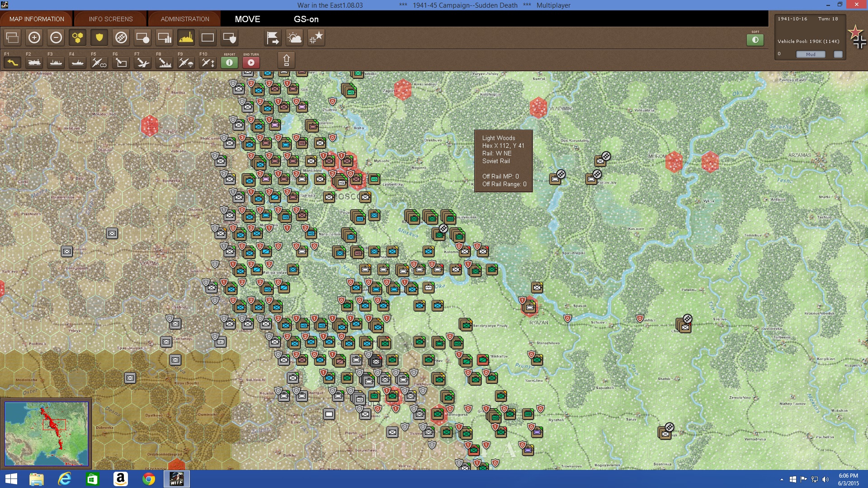Toggle counter with shield overlay
Image resolution: width=868 pixels, height=488 pixels.
(x=229, y=38)
